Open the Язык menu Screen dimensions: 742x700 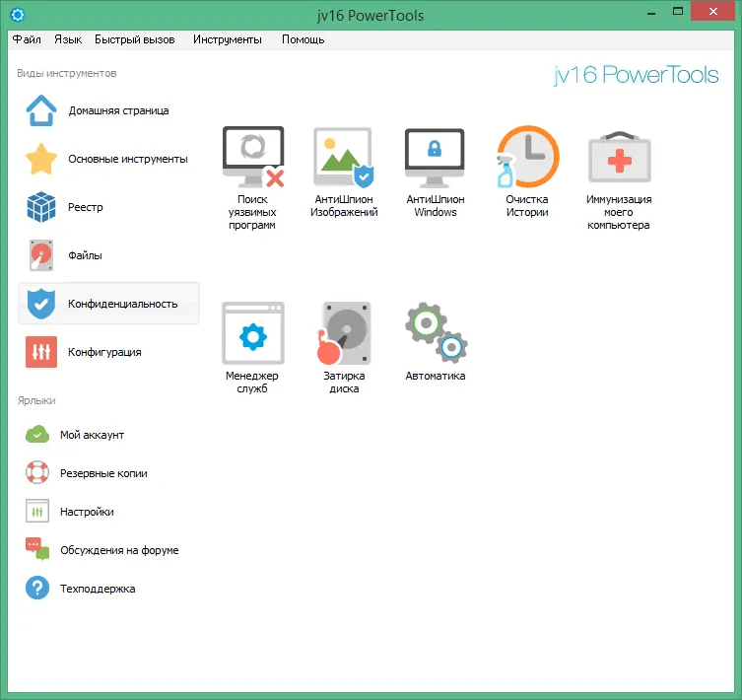(68, 39)
